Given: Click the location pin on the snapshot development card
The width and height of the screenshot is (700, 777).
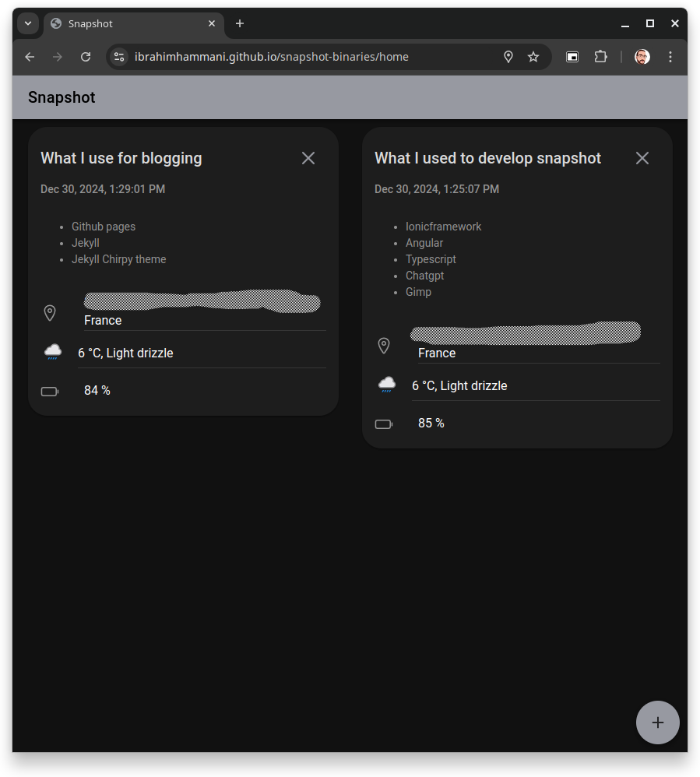Looking at the screenshot, I should [x=383, y=345].
